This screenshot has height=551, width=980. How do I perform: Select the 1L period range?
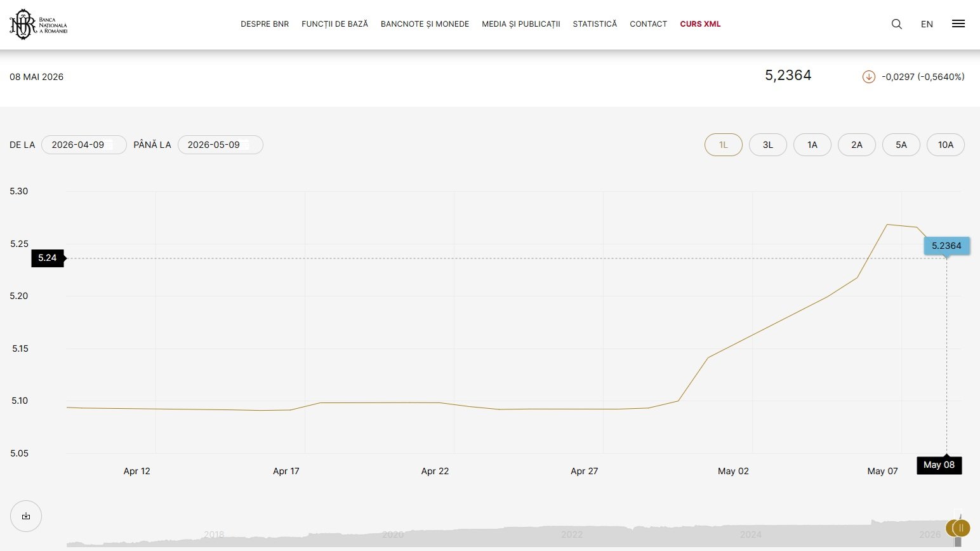click(x=723, y=145)
